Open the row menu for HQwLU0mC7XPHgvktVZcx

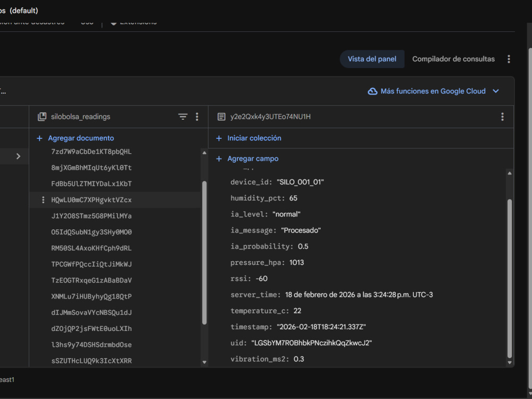(43, 200)
